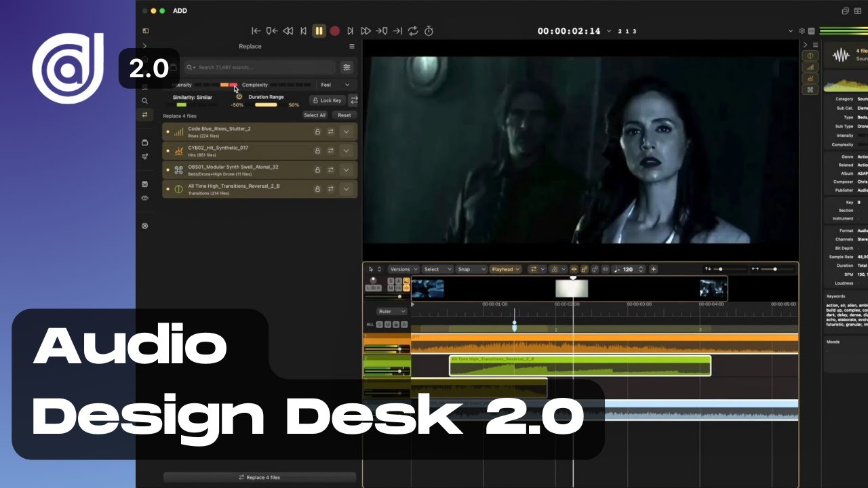Start recording with the red record button
Screen dimensions: 868x488
tap(335, 31)
